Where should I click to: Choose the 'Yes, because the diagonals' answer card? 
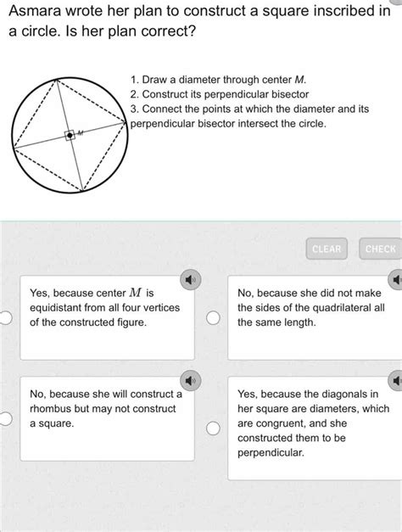315,428
